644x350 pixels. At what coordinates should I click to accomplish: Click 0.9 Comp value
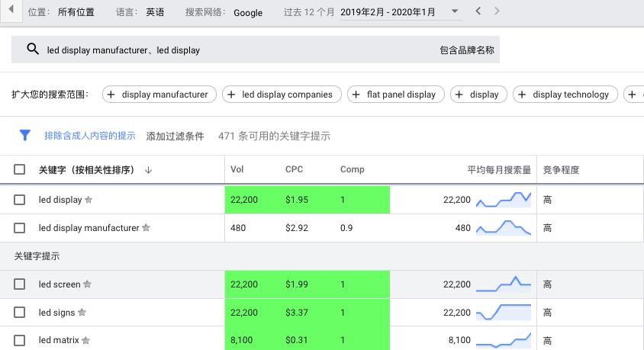[346, 228]
